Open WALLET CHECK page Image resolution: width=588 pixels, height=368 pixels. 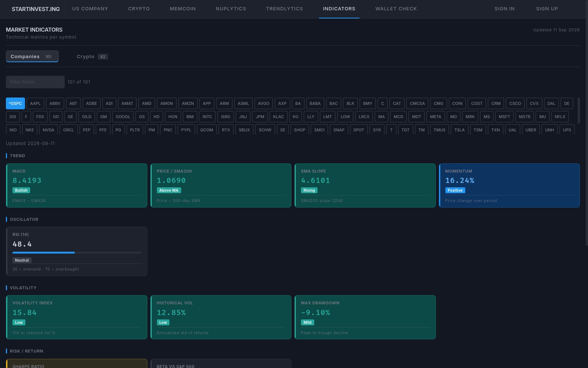[396, 9]
